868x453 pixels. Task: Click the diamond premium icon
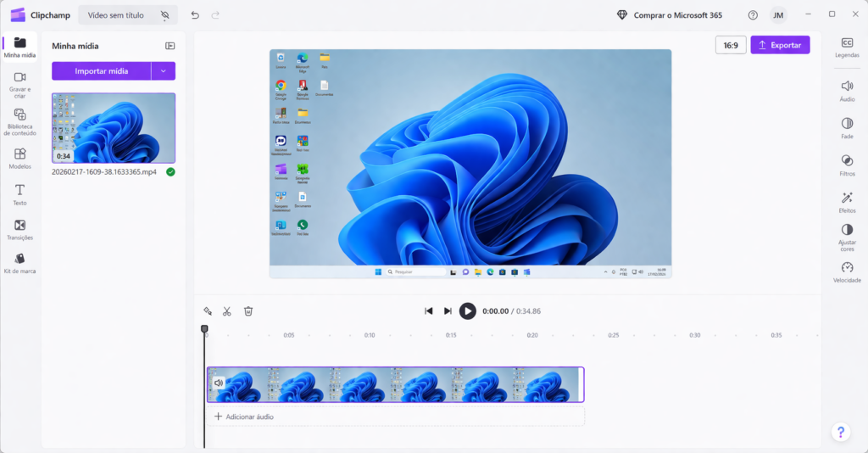[621, 15]
